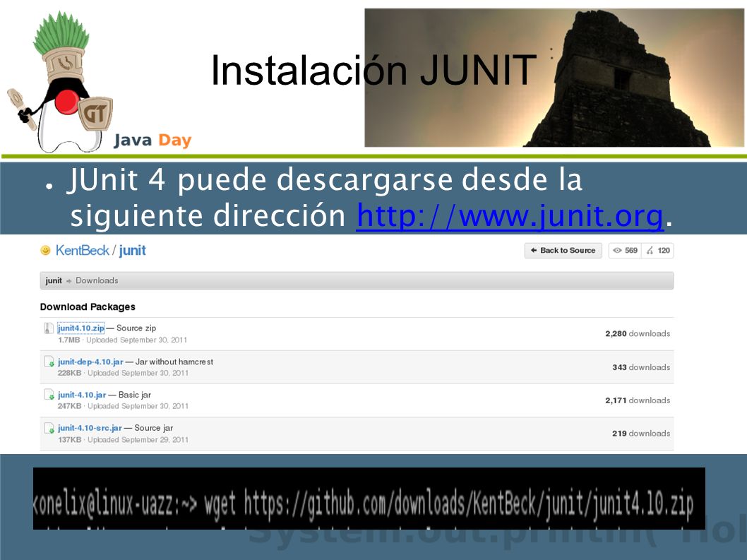Click the 2,280 downloads count
Screen dimensions: 747x560
coord(638,333)
